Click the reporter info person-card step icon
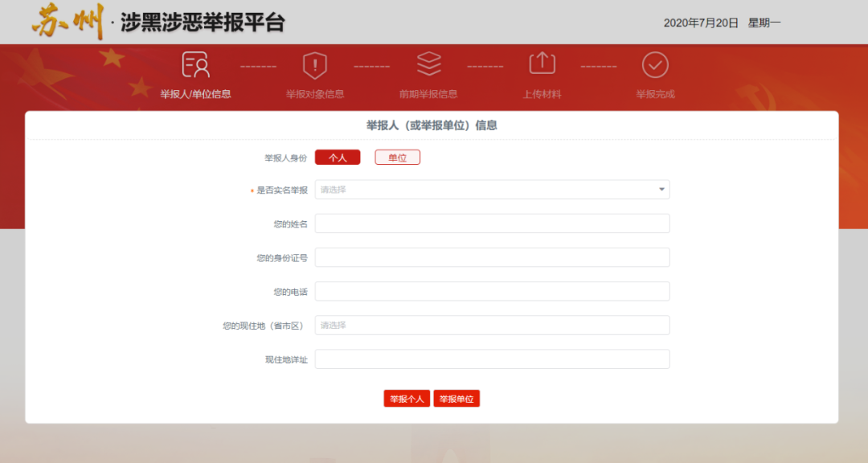The width and height of the screenshot is (868, 463). (x=195, y=65)
